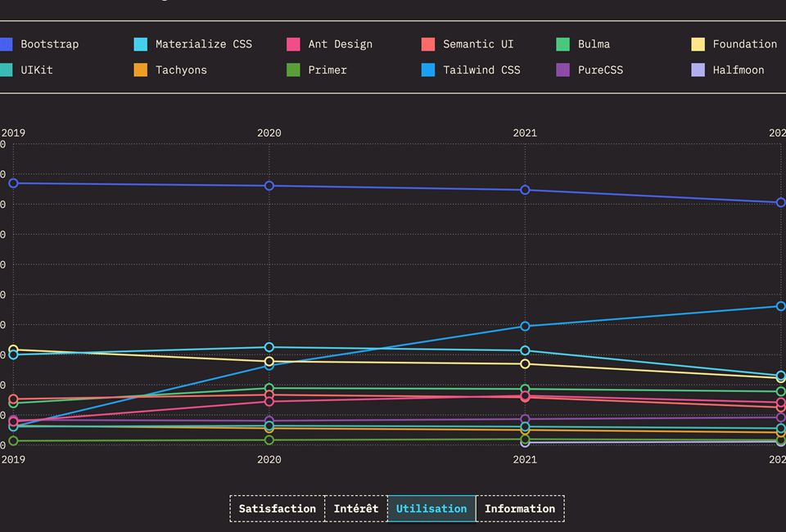Pick the Primer dark green legend swatch

pyautogui.click(x=293, y=70)
